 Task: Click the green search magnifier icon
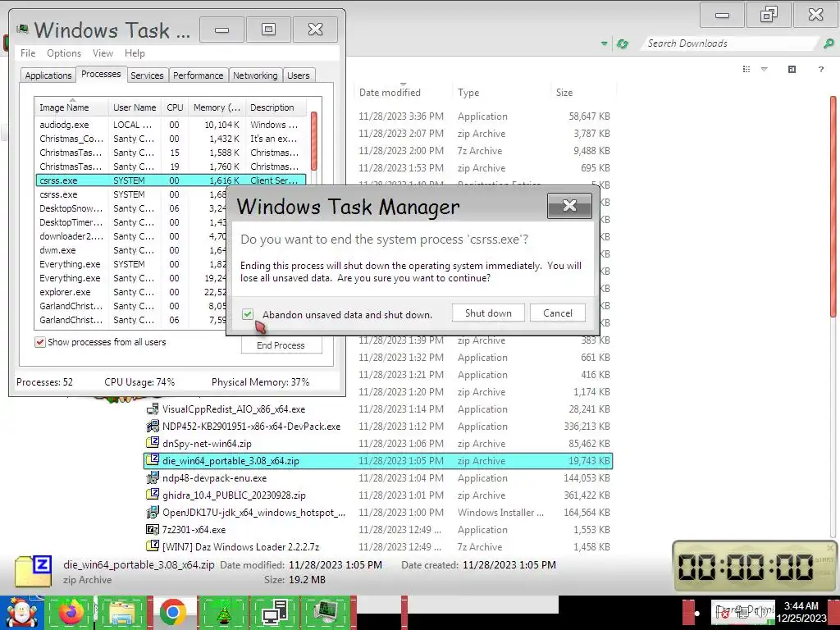coord(829,44)
